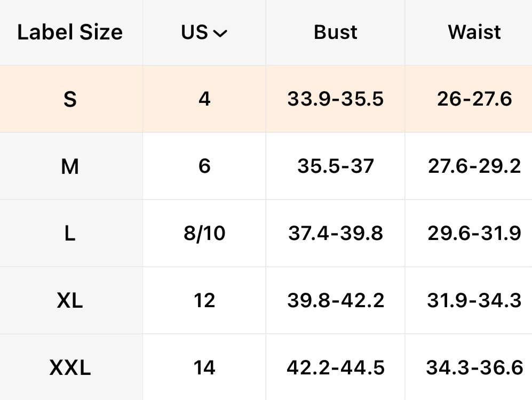Screen dimensions: 532x400
Task: Click bust measurement 37.4-39.8
Action: (x=336, y=234)
